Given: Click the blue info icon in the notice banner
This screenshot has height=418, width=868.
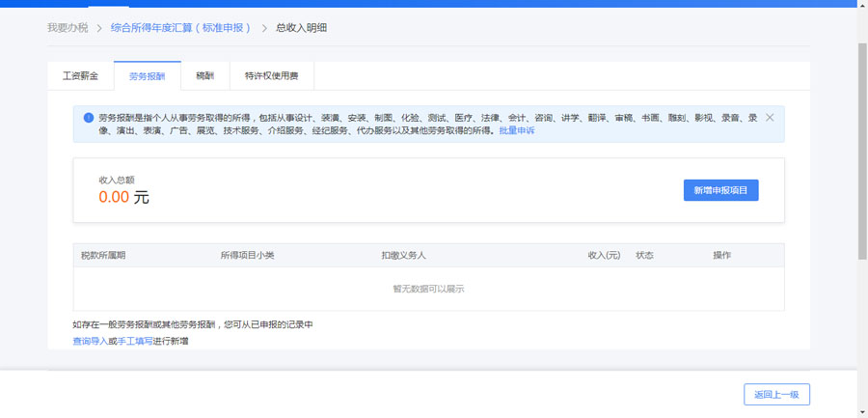Looking at the screenshot, I should (89, 118).
